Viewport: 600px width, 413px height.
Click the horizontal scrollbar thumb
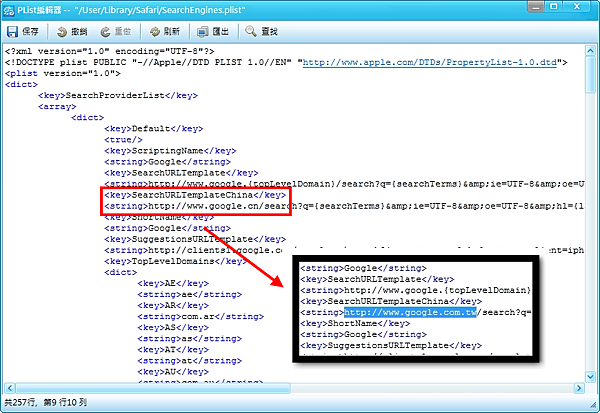pyautogui.click(x=153, y=388)
